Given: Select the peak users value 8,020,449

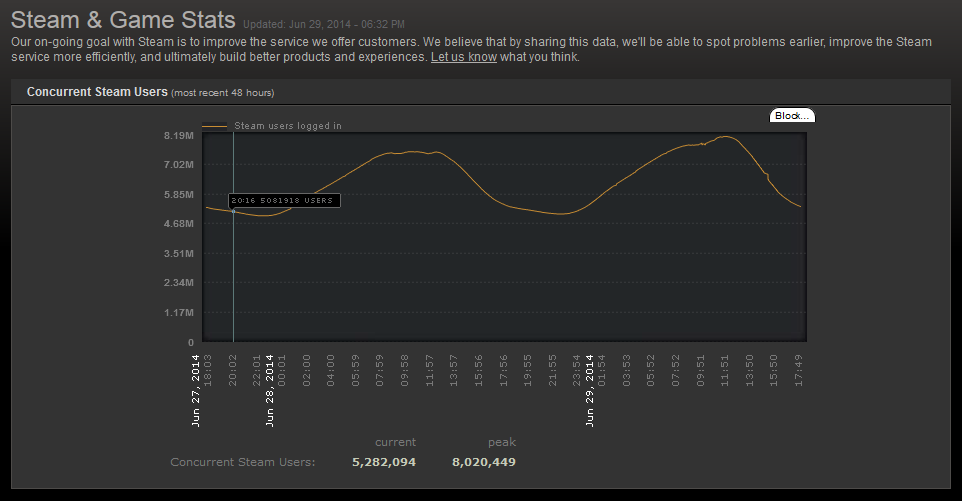Looking at the screenshot, I should [484, 462].
